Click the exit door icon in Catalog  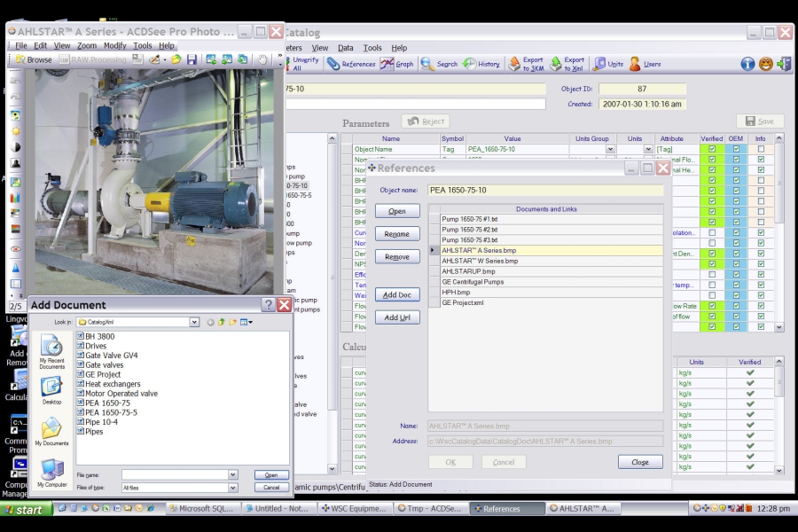tap(784, 64)
